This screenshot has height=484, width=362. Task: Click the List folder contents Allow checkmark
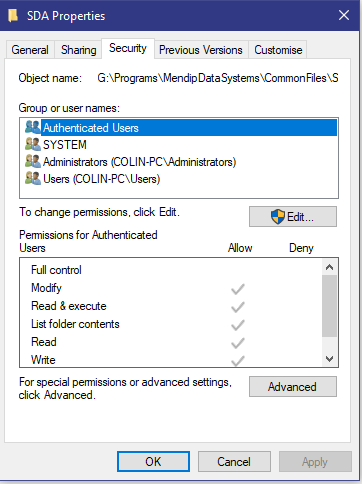pos(238,325)
